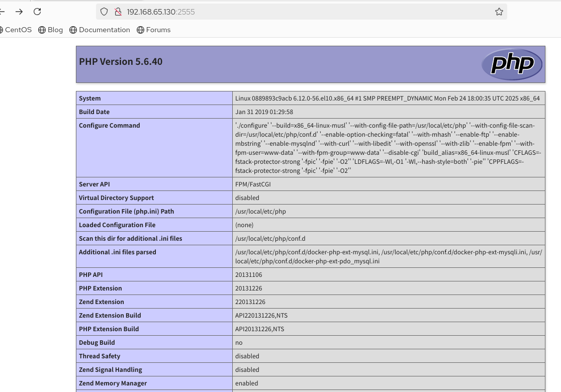Select the Zend Extension label
561x392 pixels.
click(102, 302)
